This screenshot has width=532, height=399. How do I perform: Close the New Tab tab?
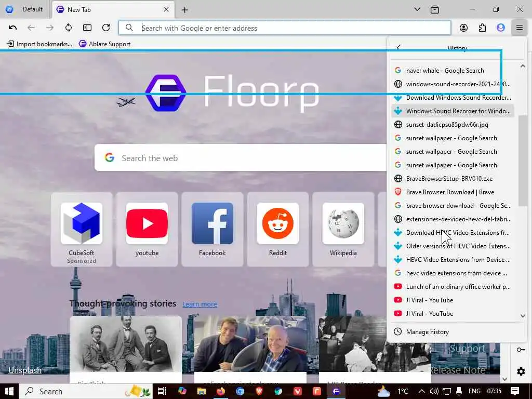tap(166, 9)
